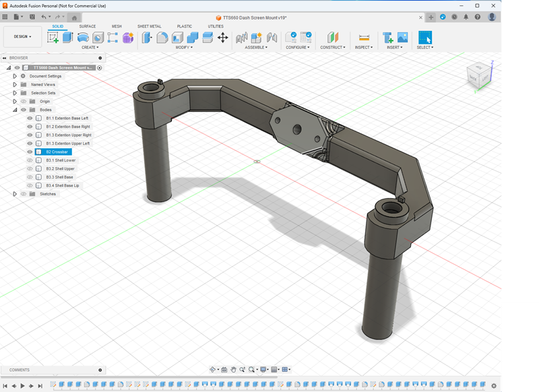Open the DESIGN workspace dropdown
Image resolution: width=539 pixels, height=392 pixels.
click(x=22, y=37)
